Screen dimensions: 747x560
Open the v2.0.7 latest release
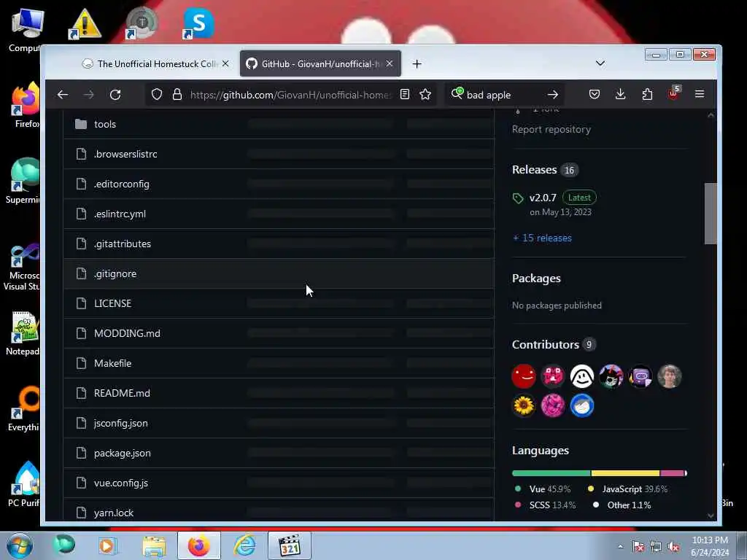[x=543, y=198]
